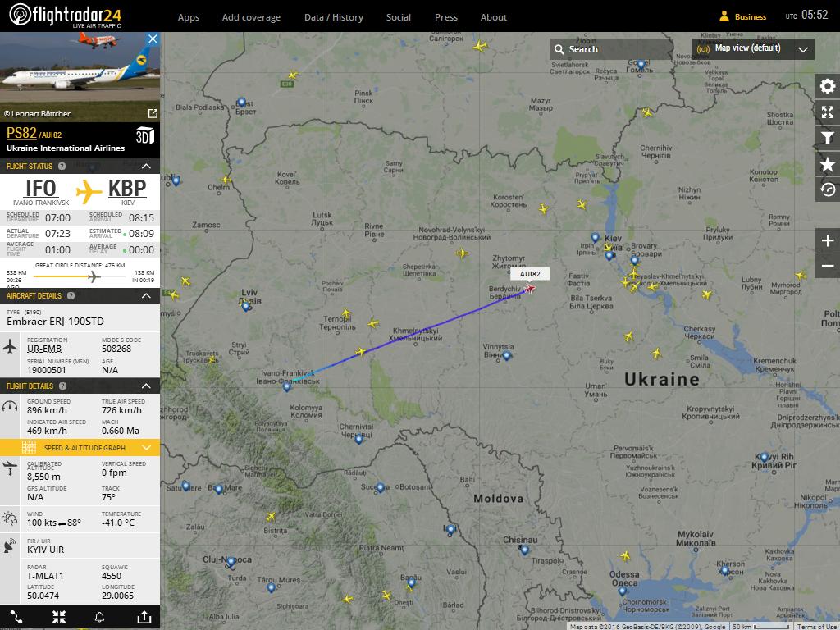Image resolution: width=840 pixels, height=630 pixels.
Task: Open the Map view (default) dropdown
Action: click(753, 48)
